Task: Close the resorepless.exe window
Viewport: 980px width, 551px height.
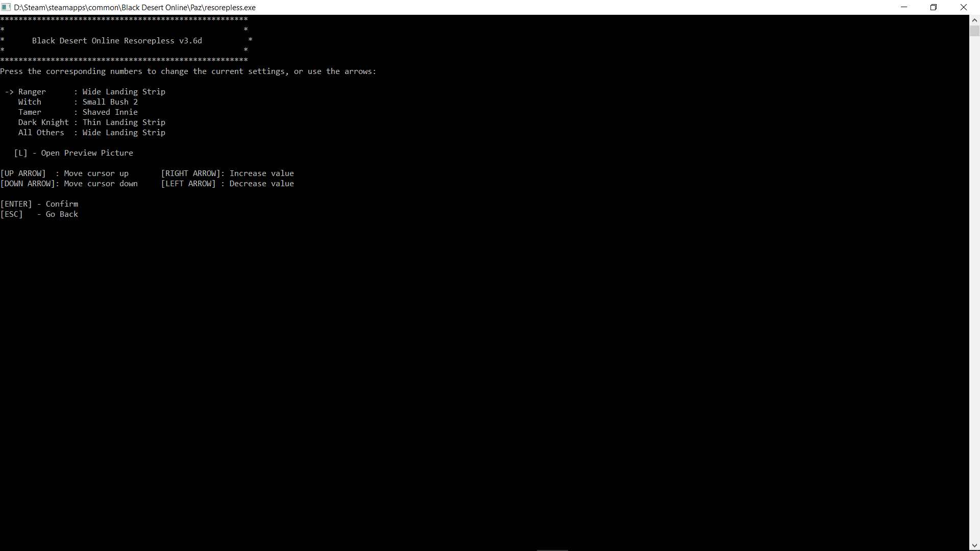Action: (x=964, y=7)
